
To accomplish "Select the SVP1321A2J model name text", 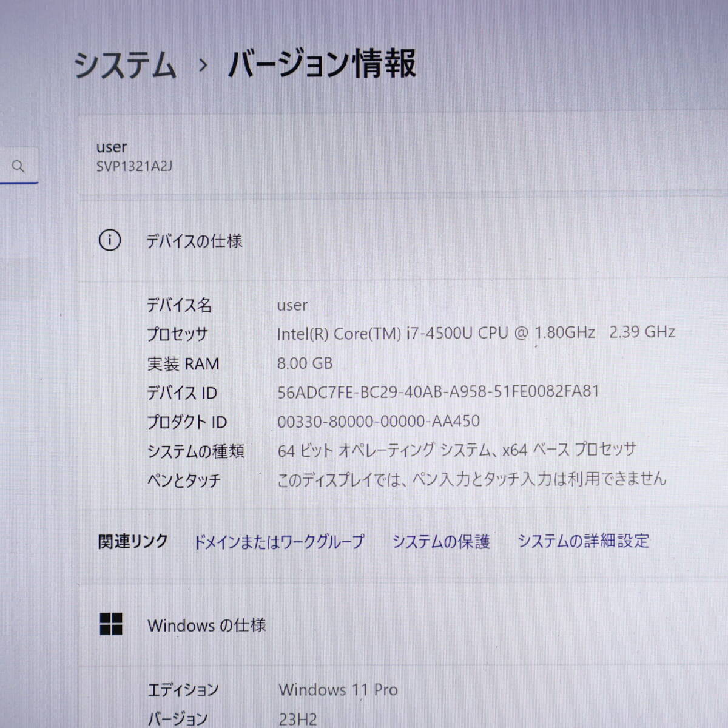I will [x=134, y=166].
